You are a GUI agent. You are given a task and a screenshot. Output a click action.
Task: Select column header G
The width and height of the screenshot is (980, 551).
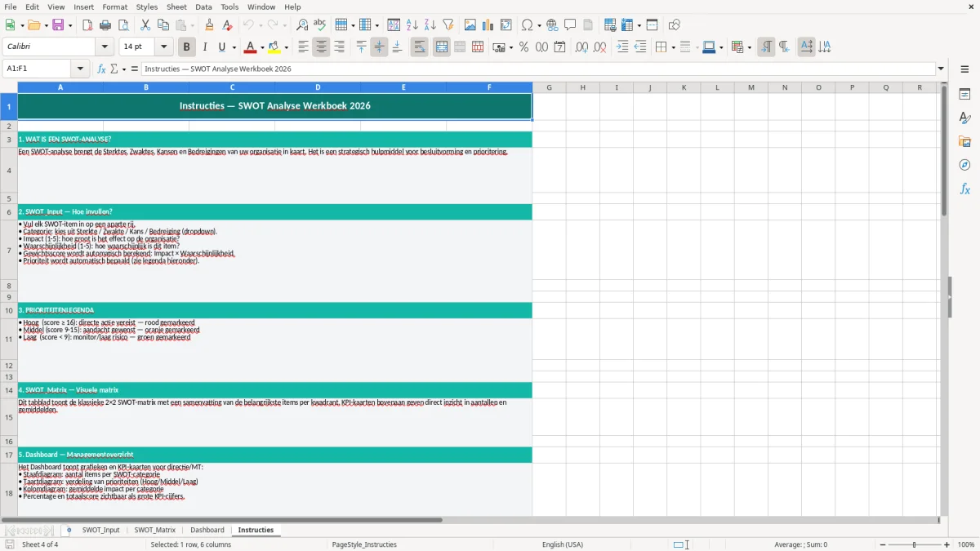pyautogui.click(x=549, y=87)
